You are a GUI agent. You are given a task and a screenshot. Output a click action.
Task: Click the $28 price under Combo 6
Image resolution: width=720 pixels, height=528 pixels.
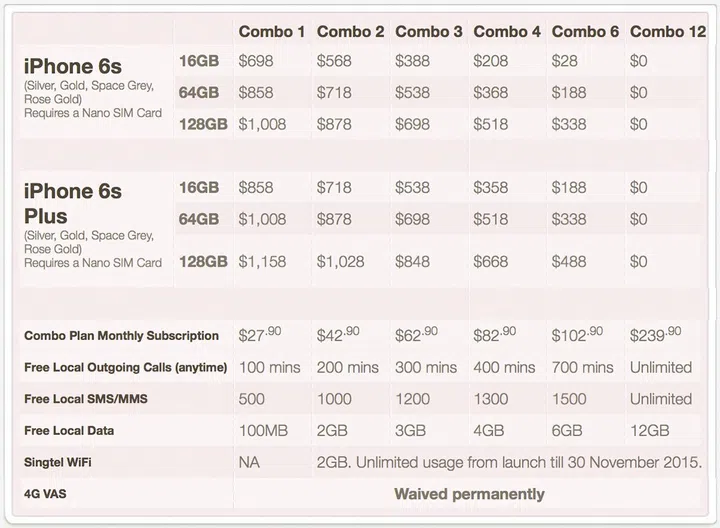[x=566, y=62]
